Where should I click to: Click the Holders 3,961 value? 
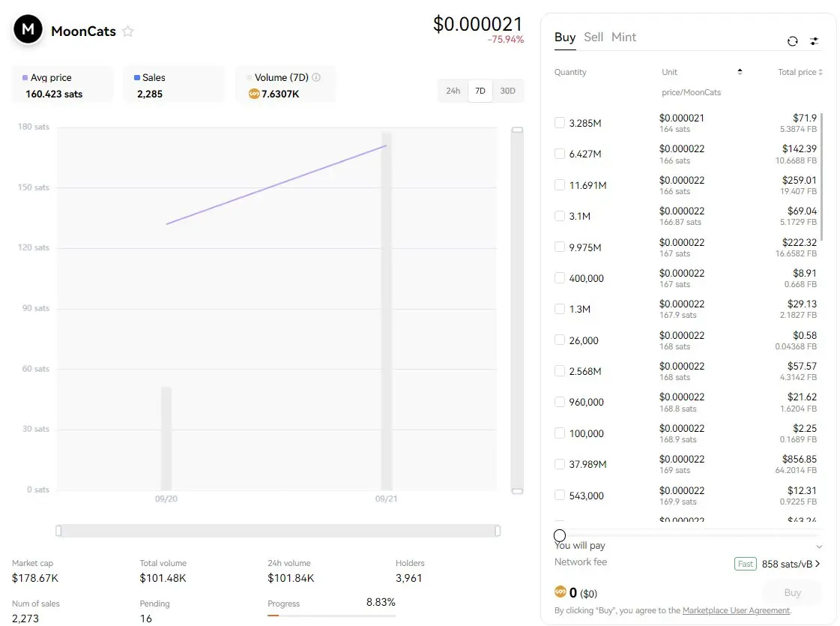pyautogui.click(x=408, y=578)
